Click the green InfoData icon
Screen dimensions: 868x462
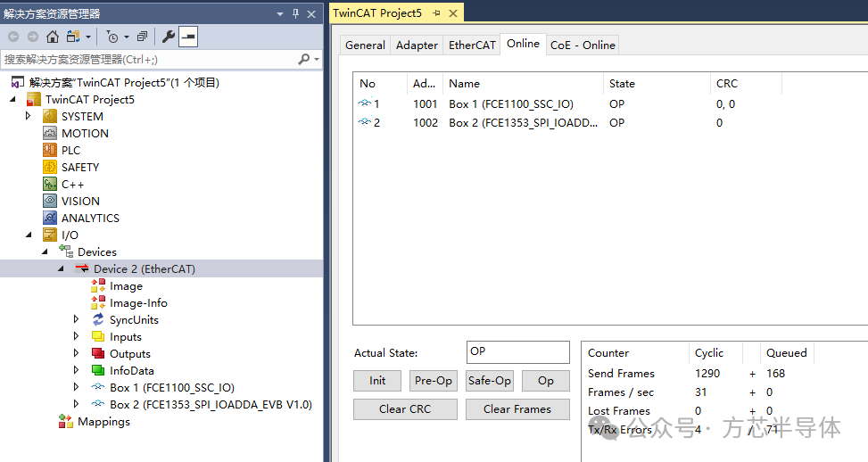coord(98,370)
